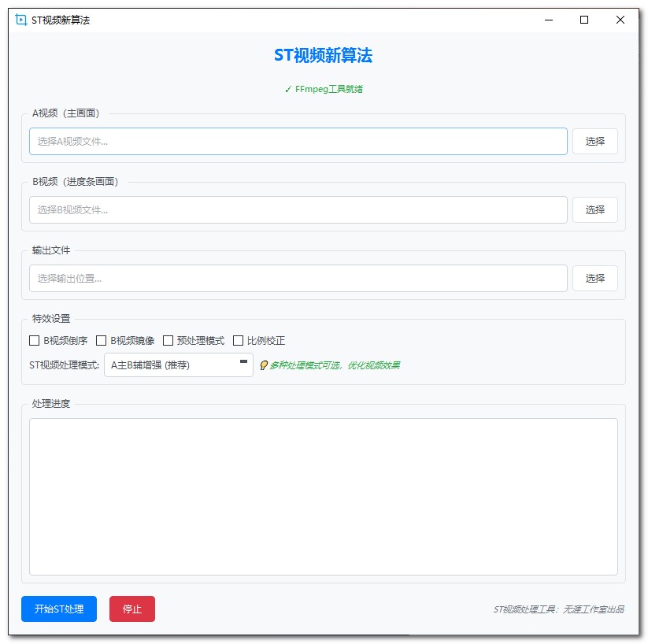Focus the 选择B视频文件 input field
This screenshot has height=644, width=648.
coord(298,210)
